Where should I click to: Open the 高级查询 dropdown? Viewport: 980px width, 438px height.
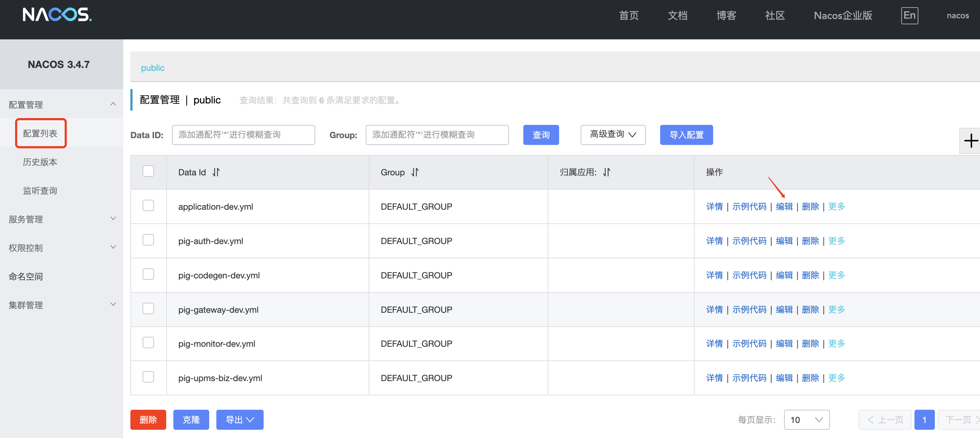(613, 135)
